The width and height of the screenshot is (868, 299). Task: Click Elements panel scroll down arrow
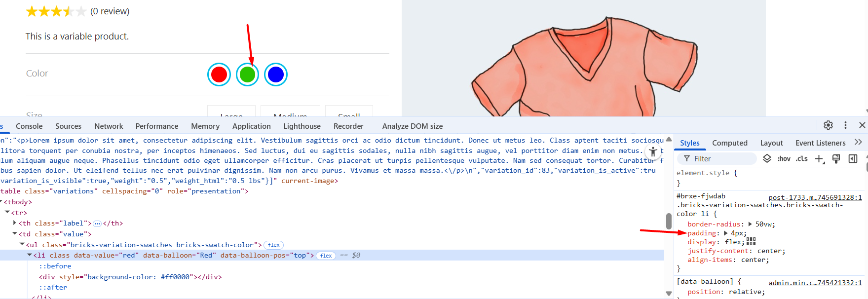click(669, 293)
